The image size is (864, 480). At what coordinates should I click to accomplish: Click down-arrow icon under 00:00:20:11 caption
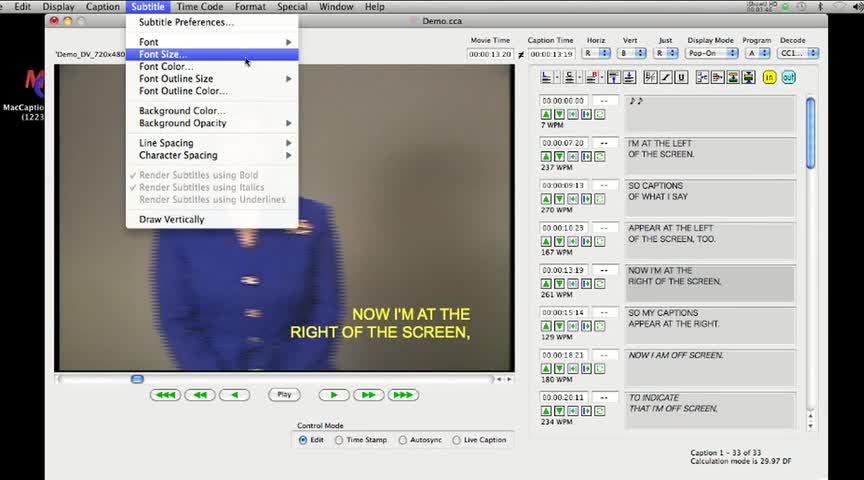559,411
